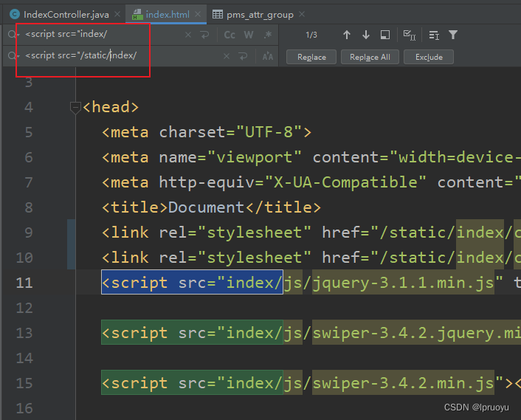The height and width of the screenshot is (420, 521).
Task: Insert new line in find field
Action: tap(205, 35)
